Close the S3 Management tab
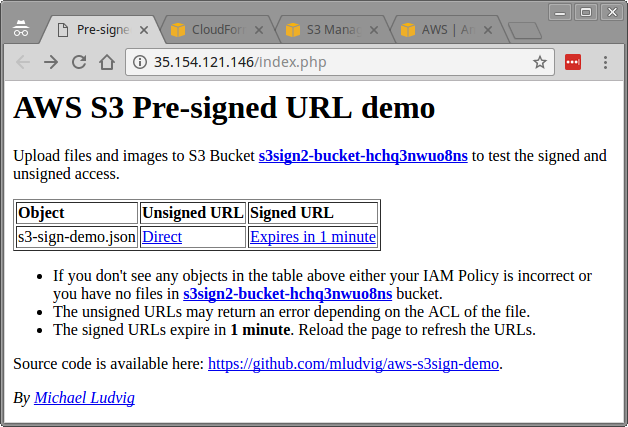Screen dimensions: 628x427 click(374, 30)
